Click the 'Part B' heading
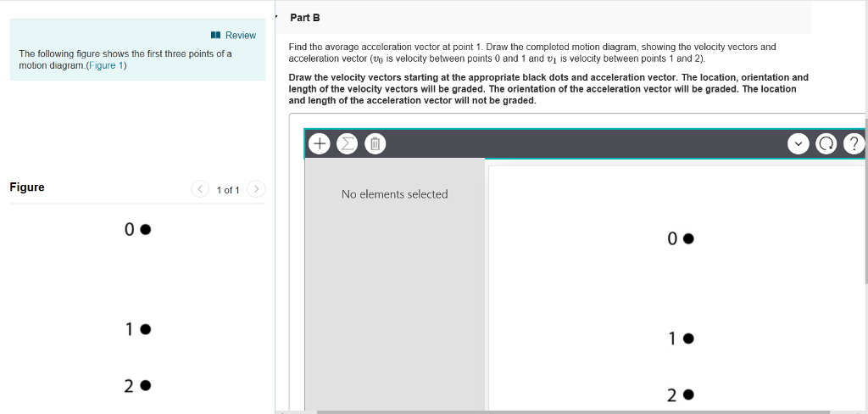868x414 pixels. point(305,18)
